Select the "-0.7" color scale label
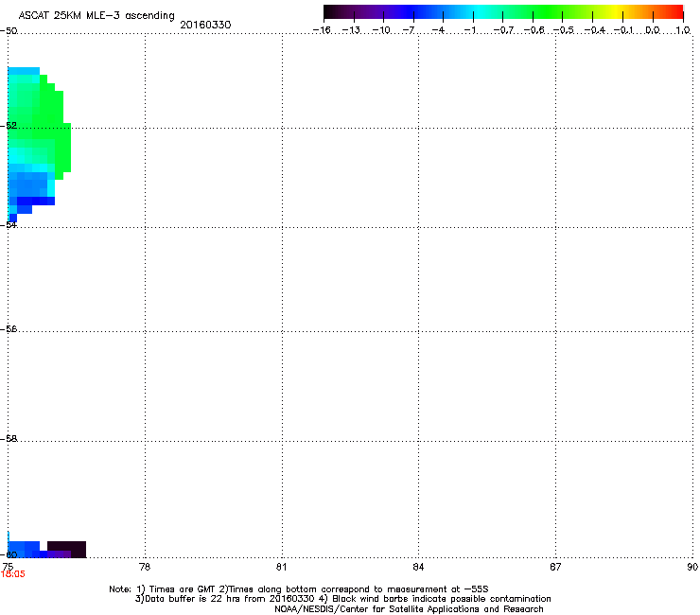Image resolution: width=700 pixels, height=615 pixels. 503,30
